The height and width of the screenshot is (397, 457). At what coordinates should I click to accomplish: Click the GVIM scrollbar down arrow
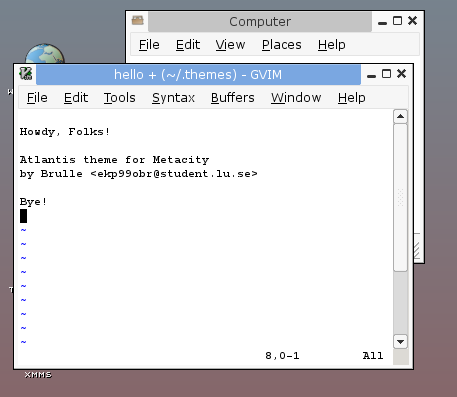click(x=400, y=342)
